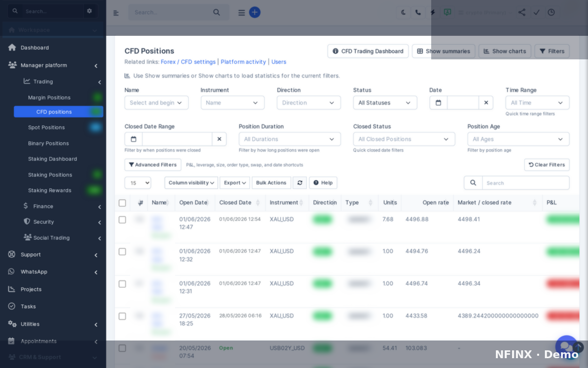Clear the Date filter with the X icon
Viewport: 588px width, 368px height.
(486, 103)
